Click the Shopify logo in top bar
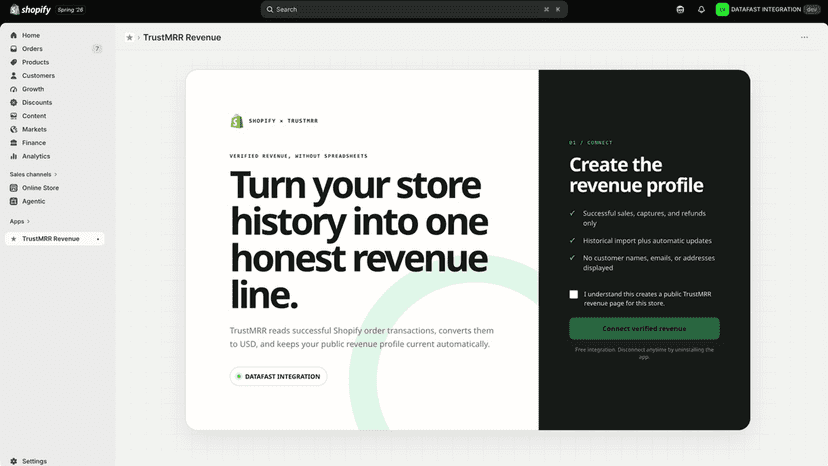The image size is (828, 466). pyautogui.click(x=30, y=10)
